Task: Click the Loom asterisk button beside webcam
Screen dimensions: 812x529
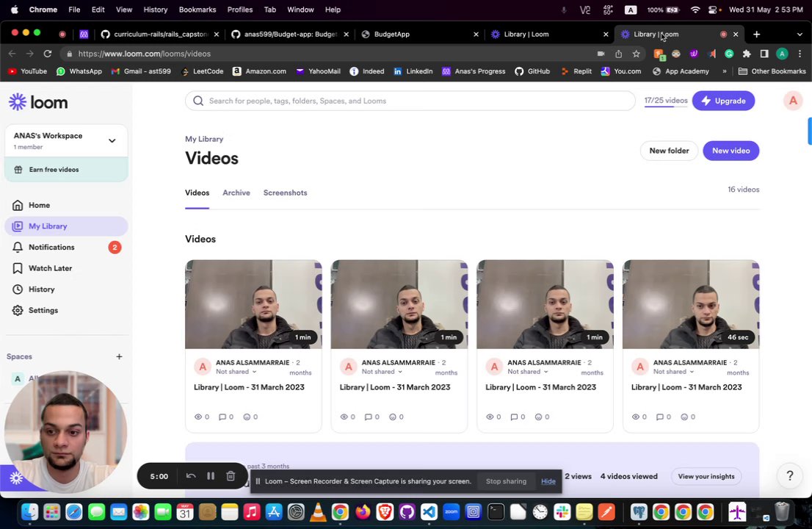Action: pyautogui.click(x=16, y=478)
